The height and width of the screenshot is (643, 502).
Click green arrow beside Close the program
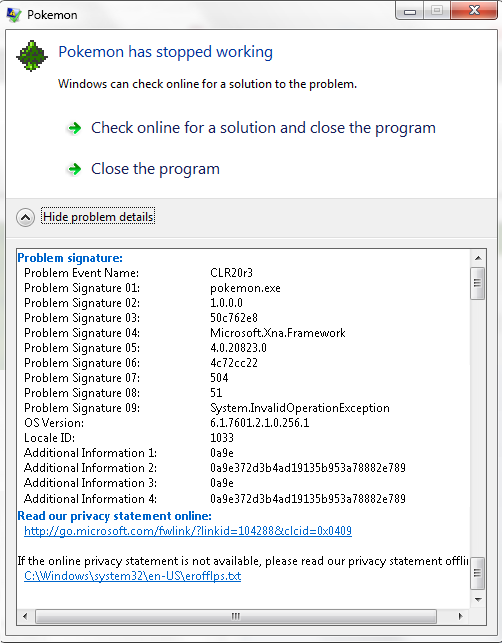[74, 169]
